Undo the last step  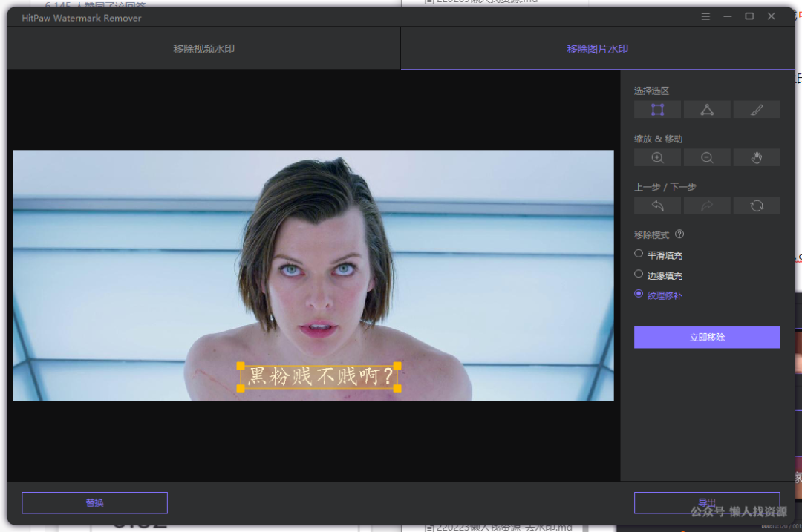pyautogui.click(x=657, y=206)
